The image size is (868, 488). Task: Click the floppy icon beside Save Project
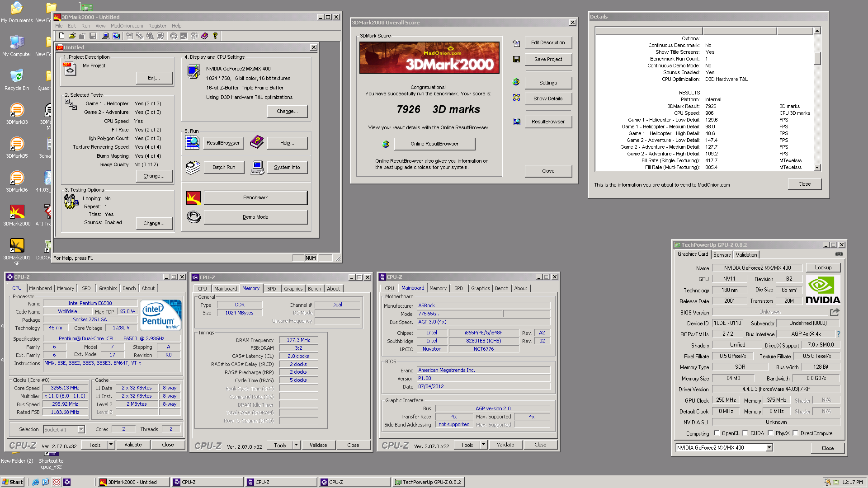point(516,59)
